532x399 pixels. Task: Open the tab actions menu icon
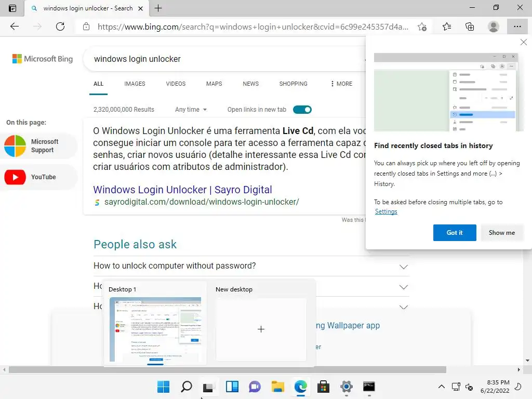(x=12, y=8)
